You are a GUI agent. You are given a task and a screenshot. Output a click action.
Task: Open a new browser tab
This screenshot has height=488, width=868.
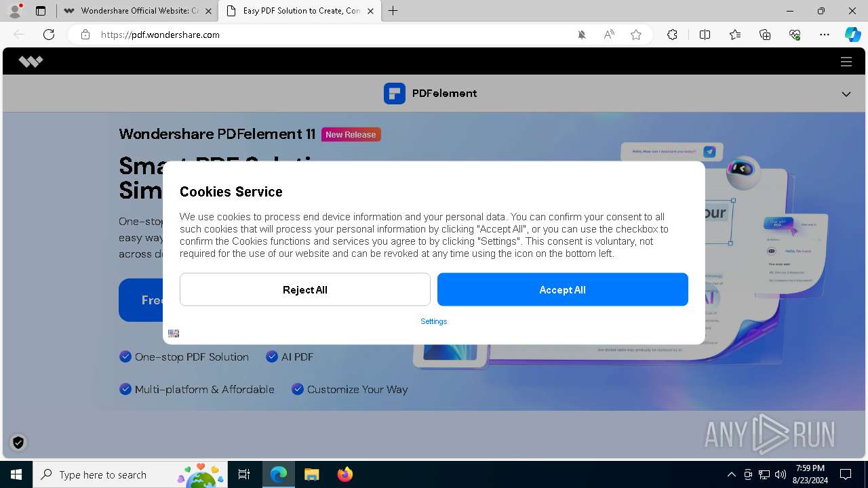click(393, 11)
